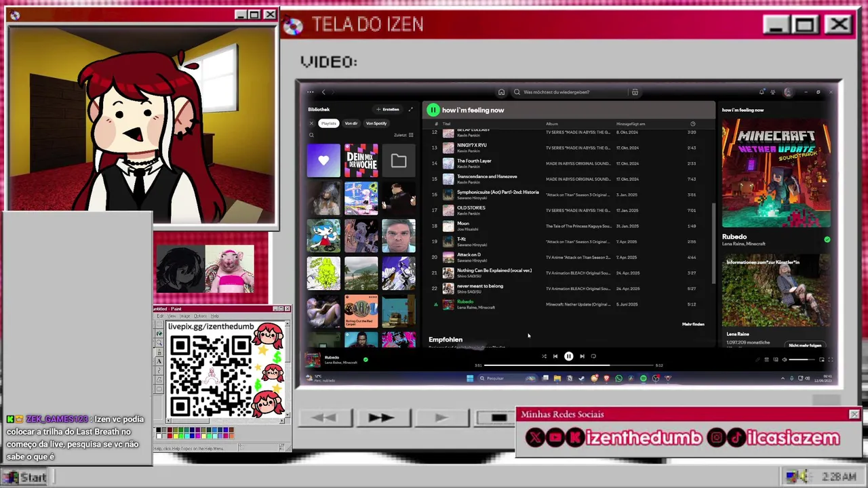
Task: Open the 'Help' menu in the Paint window
Action: (214, 316)
